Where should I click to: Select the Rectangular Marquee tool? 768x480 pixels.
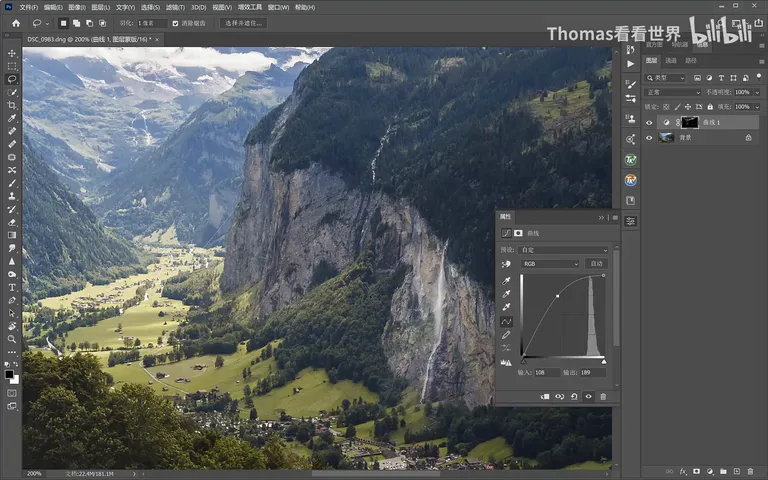click(12, 66)
